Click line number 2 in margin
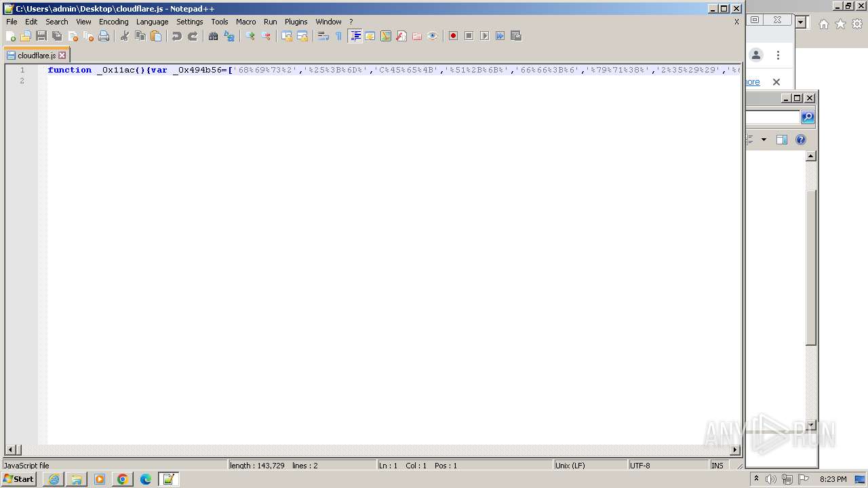 22,81
